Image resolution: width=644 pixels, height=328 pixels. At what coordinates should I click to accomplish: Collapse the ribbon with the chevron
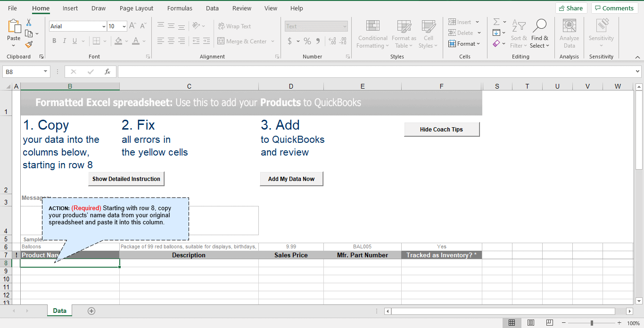pos(637,57)
